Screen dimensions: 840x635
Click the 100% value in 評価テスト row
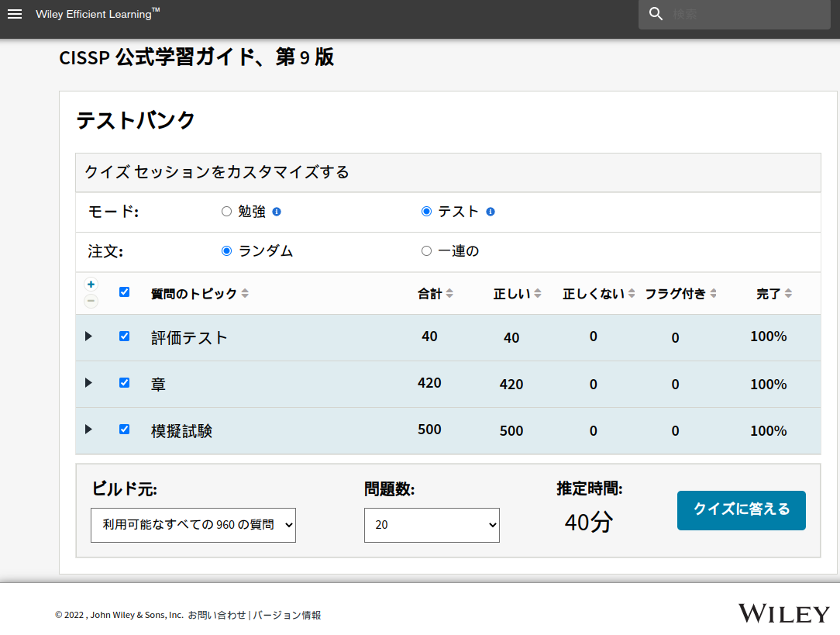point(769,336)
